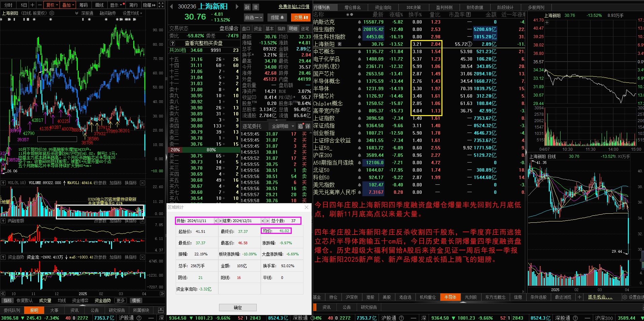Switch chart to 分时 view
644x321 pixels.
[8, 5]
